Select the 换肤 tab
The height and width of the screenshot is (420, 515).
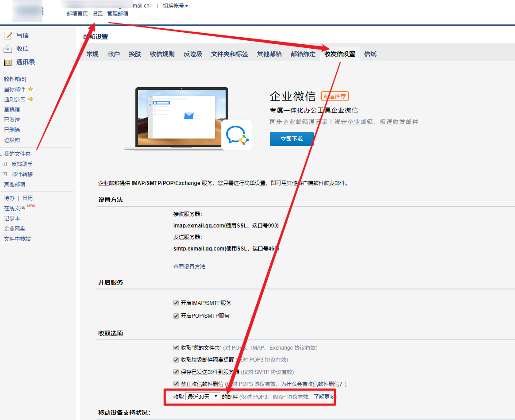(135, 54)
